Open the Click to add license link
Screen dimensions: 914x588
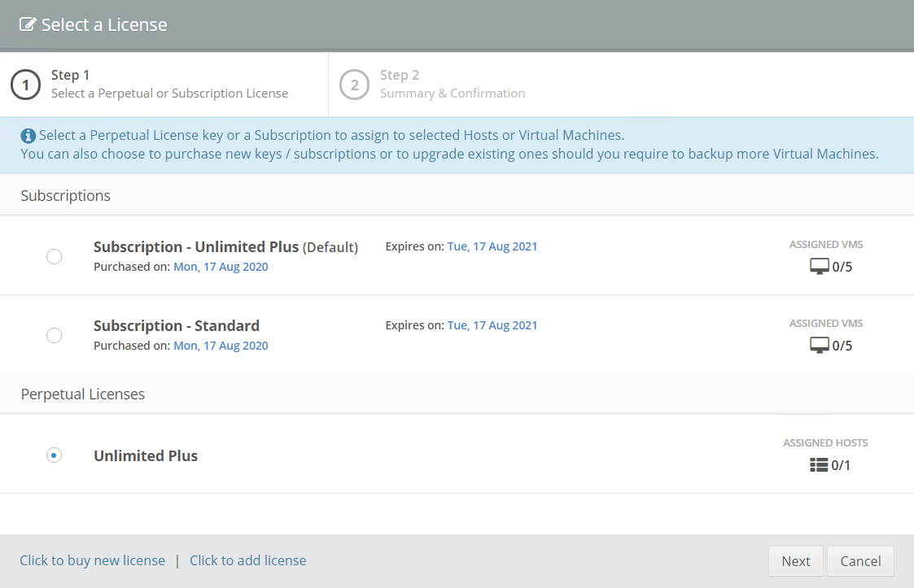248,560
